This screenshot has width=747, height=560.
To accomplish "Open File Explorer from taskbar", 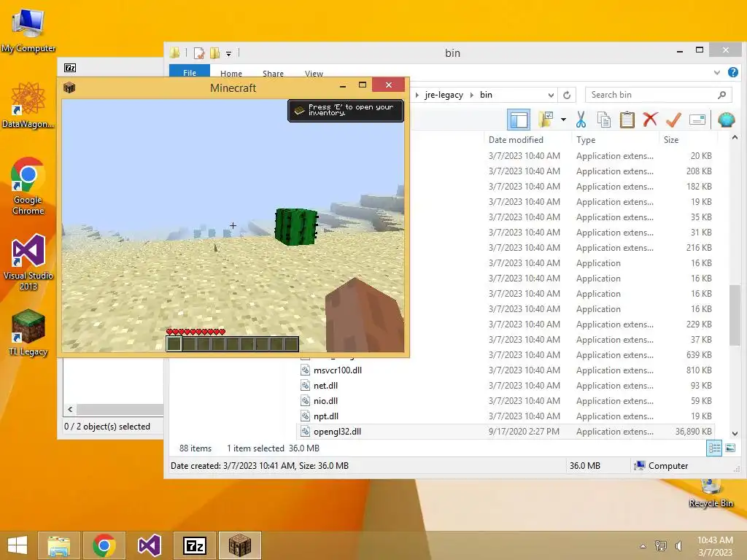I will point(59,545).
